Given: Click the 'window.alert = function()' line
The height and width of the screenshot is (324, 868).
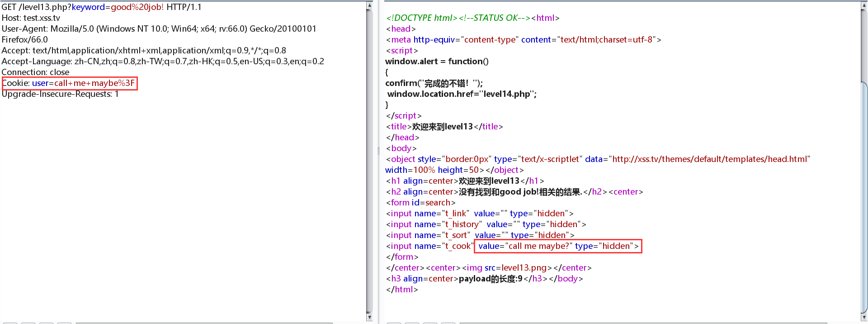Looking at the screenshot, I should point(437,62).
